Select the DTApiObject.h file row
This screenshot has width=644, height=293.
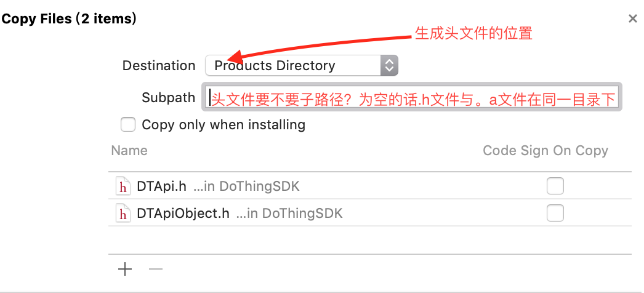[369, 213]
